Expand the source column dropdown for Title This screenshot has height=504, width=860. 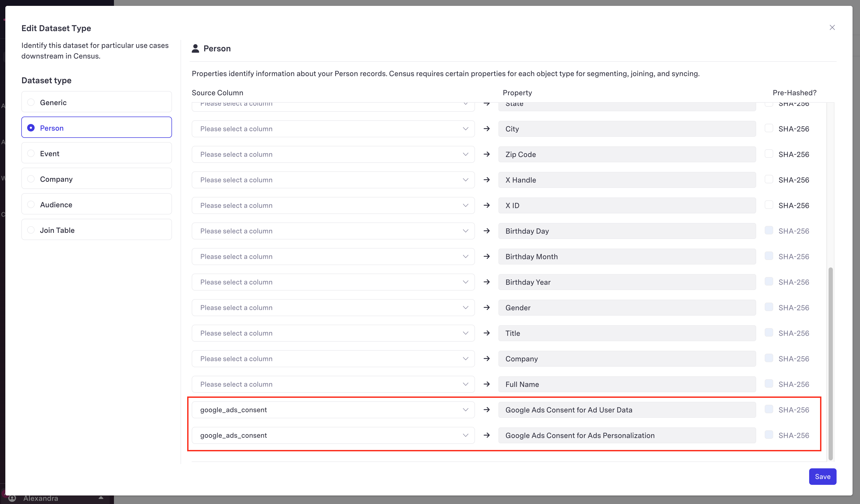coord(333,333)
